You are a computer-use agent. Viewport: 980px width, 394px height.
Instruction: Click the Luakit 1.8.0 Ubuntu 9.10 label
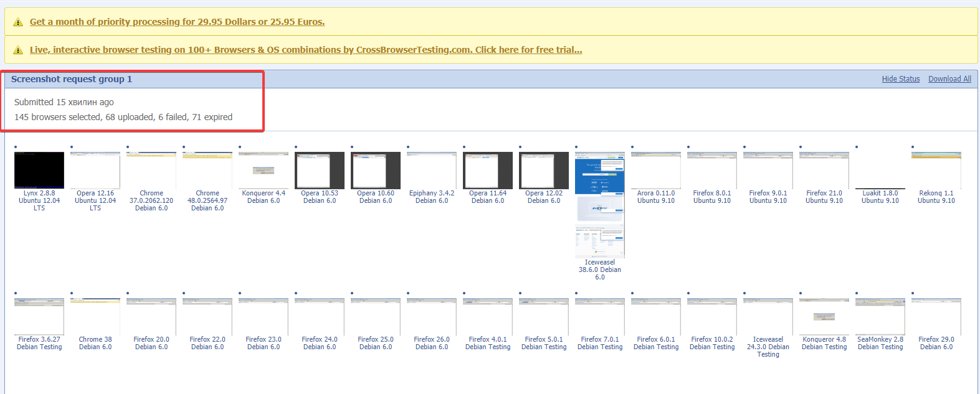tap(880, 197)
